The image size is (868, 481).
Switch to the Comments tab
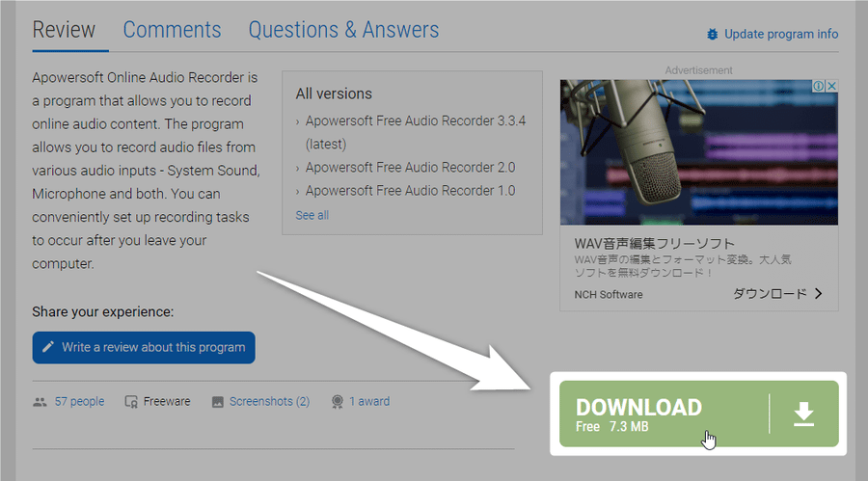172,30
